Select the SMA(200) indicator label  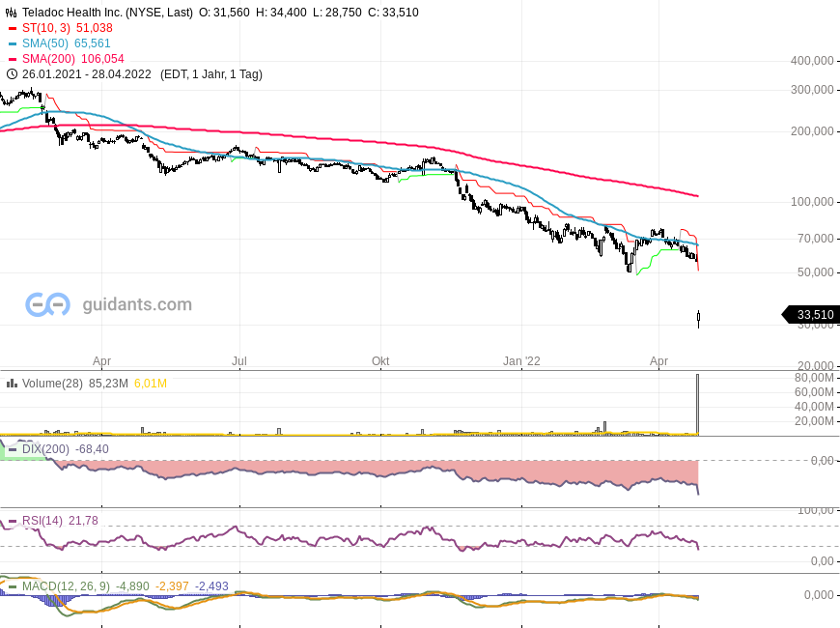click(48, 59)
